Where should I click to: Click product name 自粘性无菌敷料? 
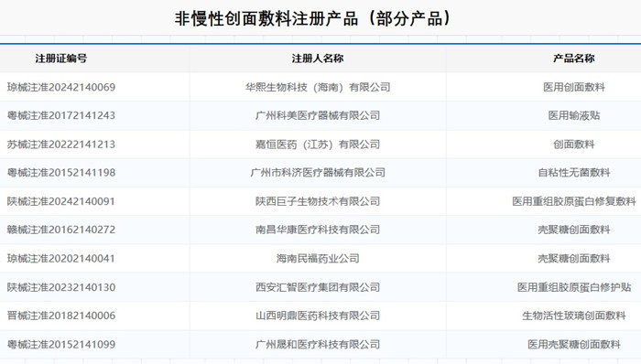[574, 173]
